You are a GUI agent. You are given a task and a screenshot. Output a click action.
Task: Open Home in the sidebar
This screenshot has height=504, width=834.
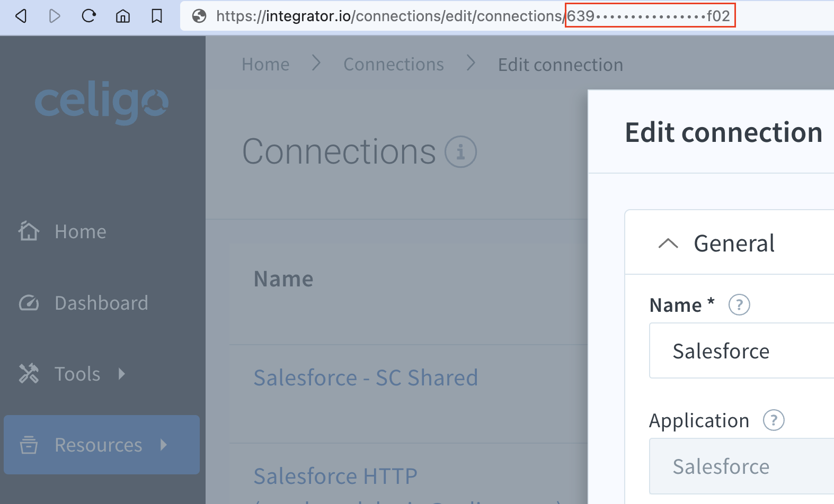[x=81, y=232]
